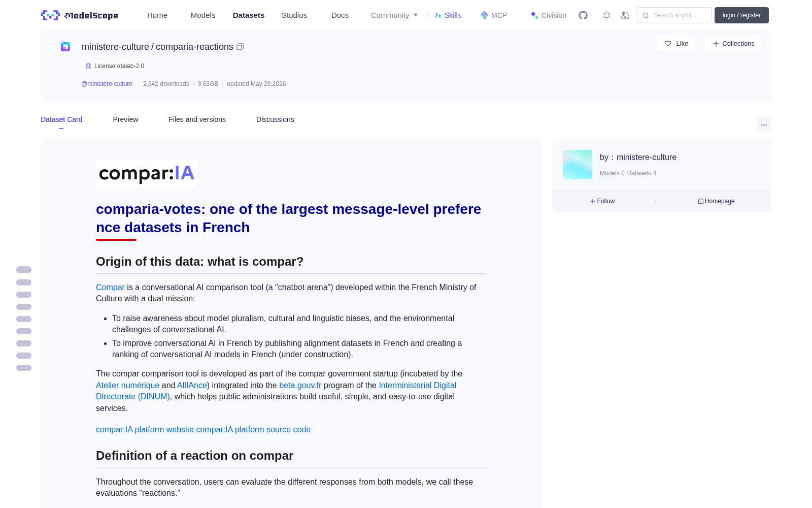The image size is (812, 508).
Task: Open the GitHub icon link
Action: (583, 15)
